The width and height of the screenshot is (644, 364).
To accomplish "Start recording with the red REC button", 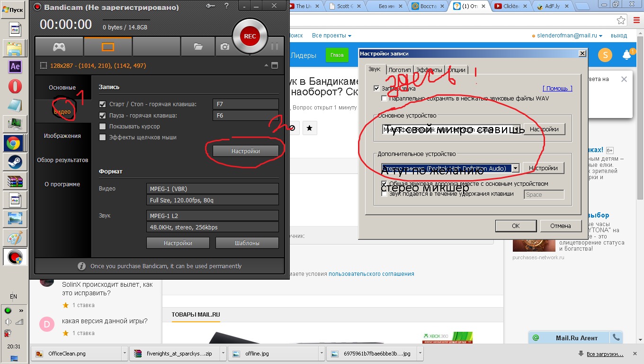I will click(250, 36).
